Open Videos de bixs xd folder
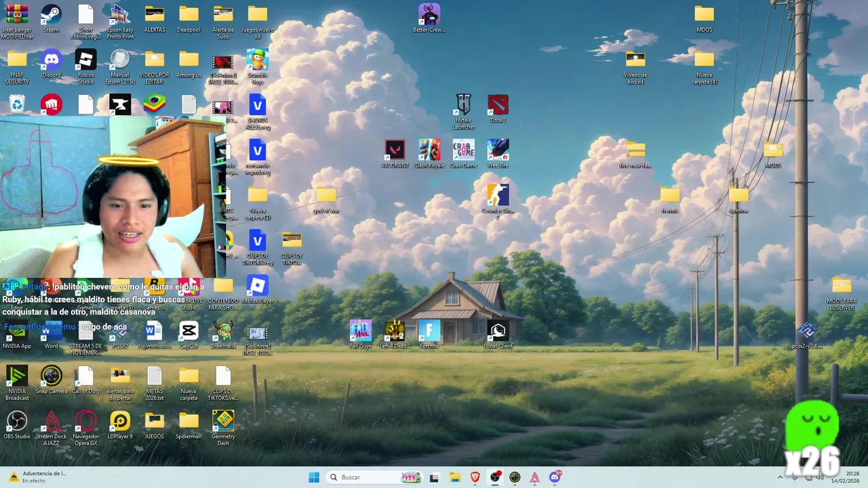 pyautogui.click(x=635, y=66)
